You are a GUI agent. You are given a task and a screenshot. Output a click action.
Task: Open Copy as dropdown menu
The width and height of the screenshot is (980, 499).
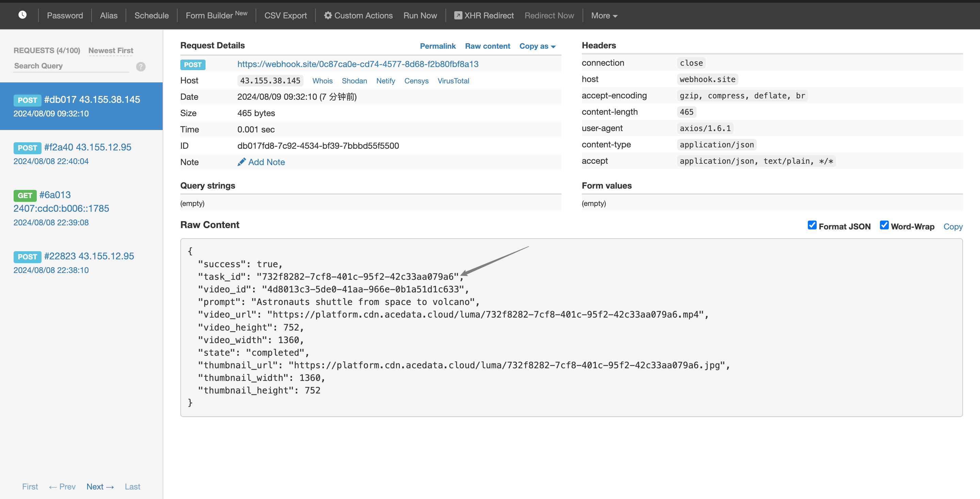point(537,45)
